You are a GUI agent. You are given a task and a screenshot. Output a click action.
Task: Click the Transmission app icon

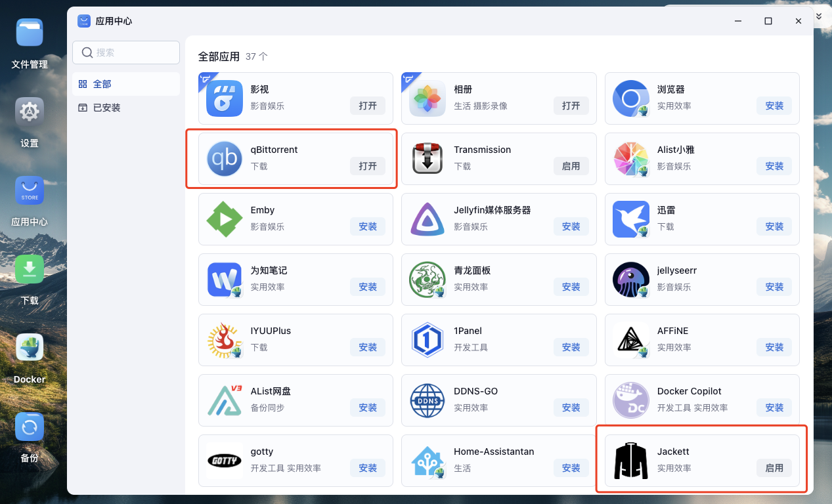(428, 159)
